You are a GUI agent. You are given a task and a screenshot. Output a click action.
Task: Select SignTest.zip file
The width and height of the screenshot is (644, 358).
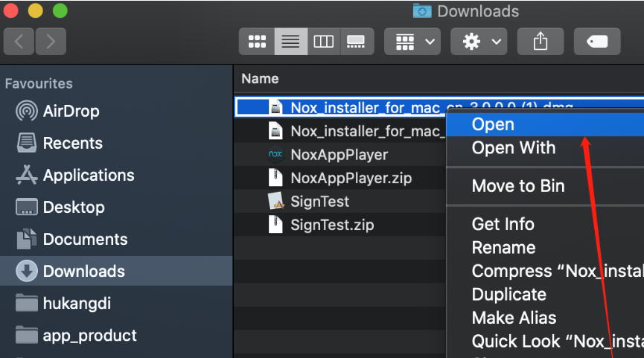tap(340, 225)
